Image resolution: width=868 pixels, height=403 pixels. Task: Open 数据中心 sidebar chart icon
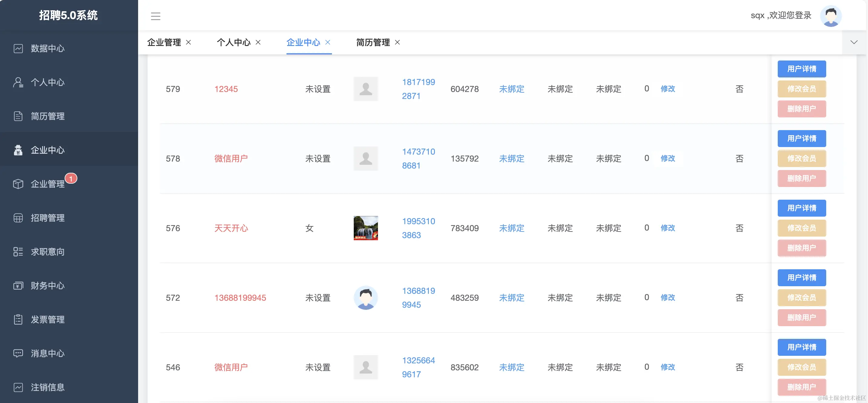18,48
